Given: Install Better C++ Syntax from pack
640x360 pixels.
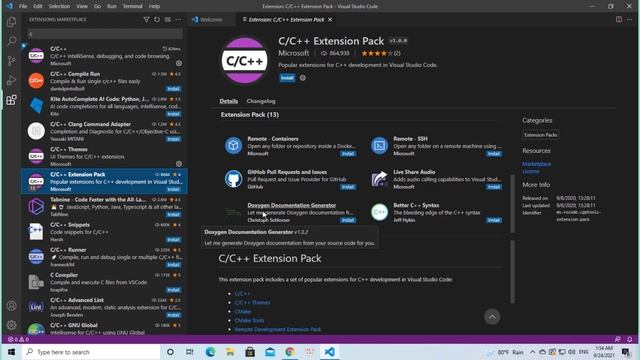Looking at the screenshot, I should [x=494, y=220].
